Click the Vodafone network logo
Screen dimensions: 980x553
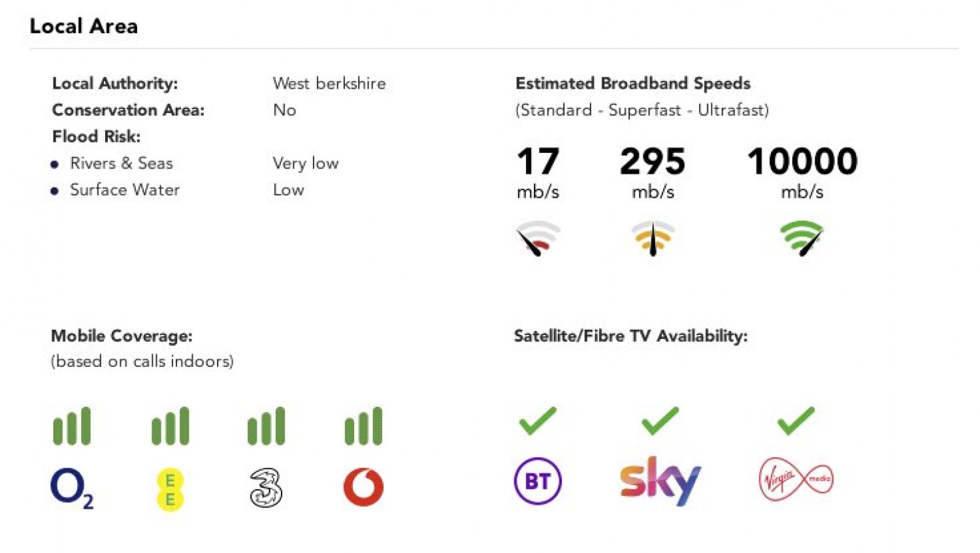tap(363, 487)
